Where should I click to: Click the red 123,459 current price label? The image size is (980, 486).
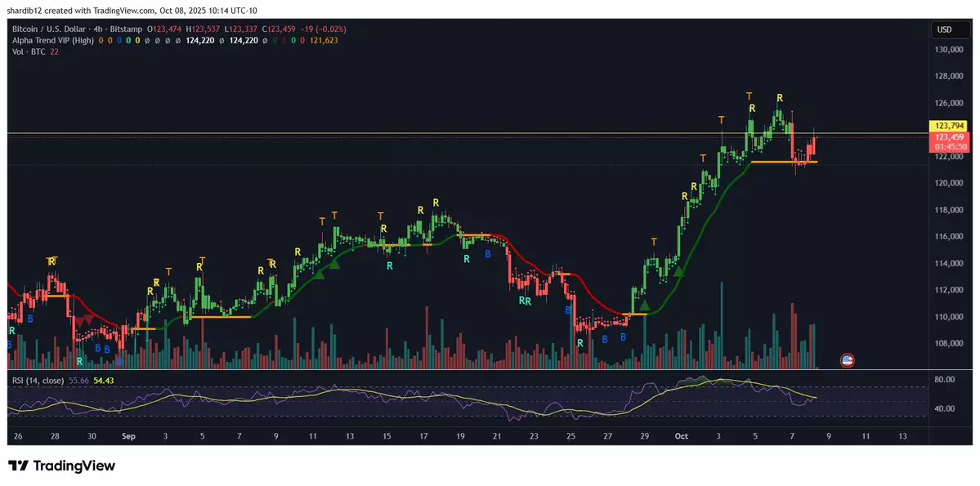coord(948,137)
